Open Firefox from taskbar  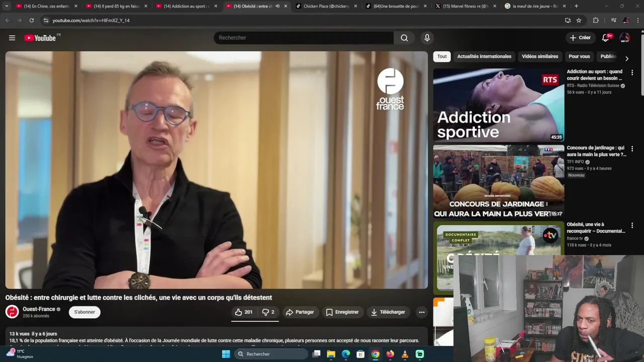tap(390, 354)
